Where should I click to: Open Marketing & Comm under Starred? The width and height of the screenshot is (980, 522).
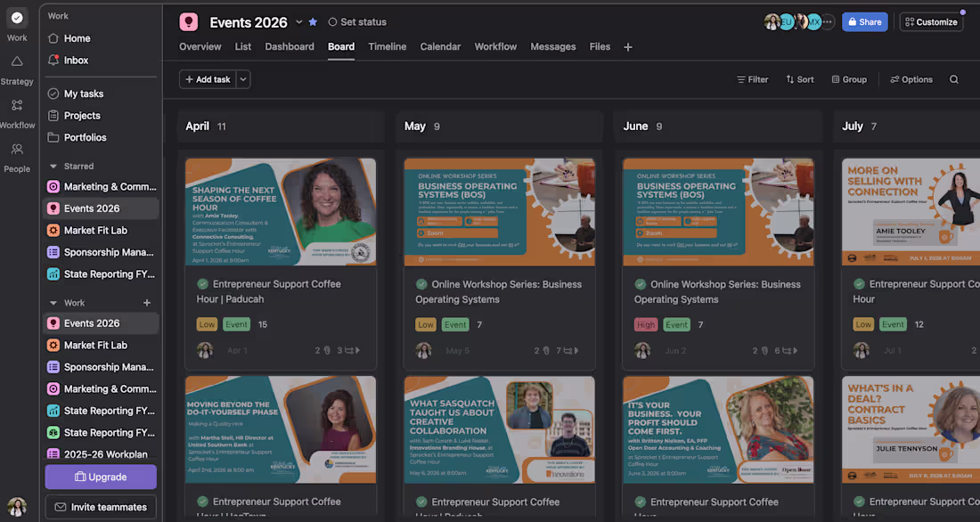[102, 186]
